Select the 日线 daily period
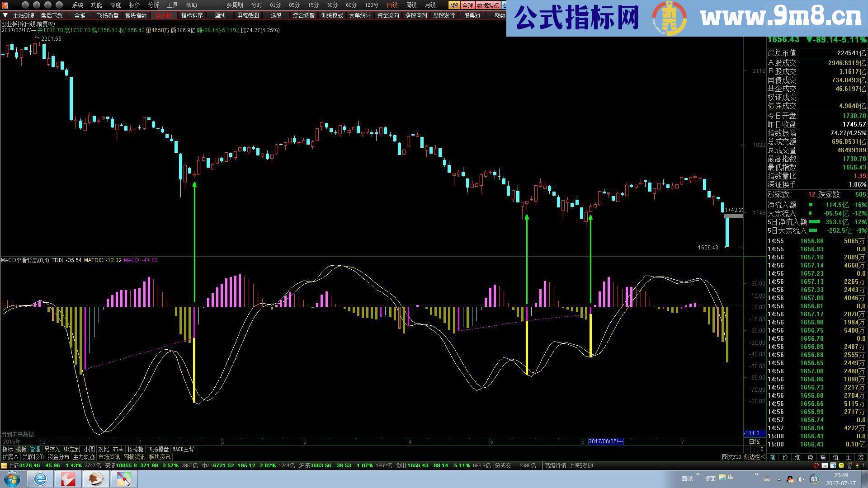 tap(392, 5)
